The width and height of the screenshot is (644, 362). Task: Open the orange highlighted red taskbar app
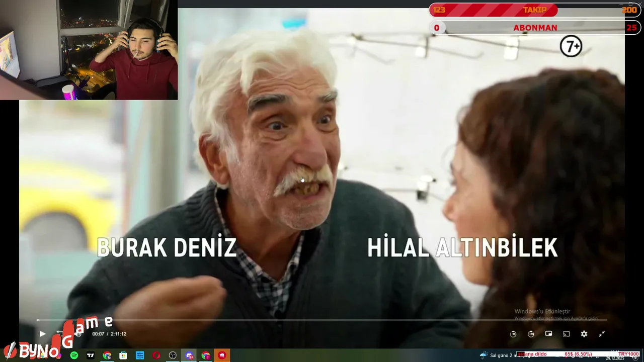point(222,355)
